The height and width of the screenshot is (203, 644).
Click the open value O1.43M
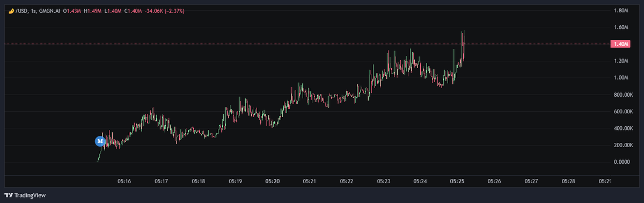72,11
